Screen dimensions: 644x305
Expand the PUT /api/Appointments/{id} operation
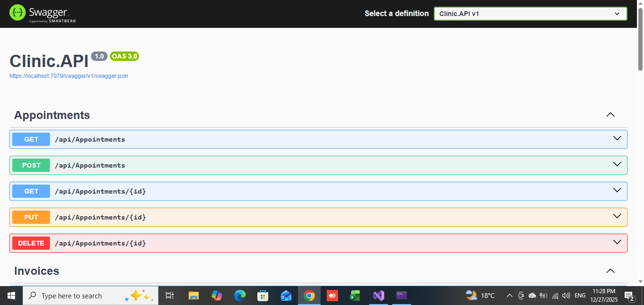(318, 217)
